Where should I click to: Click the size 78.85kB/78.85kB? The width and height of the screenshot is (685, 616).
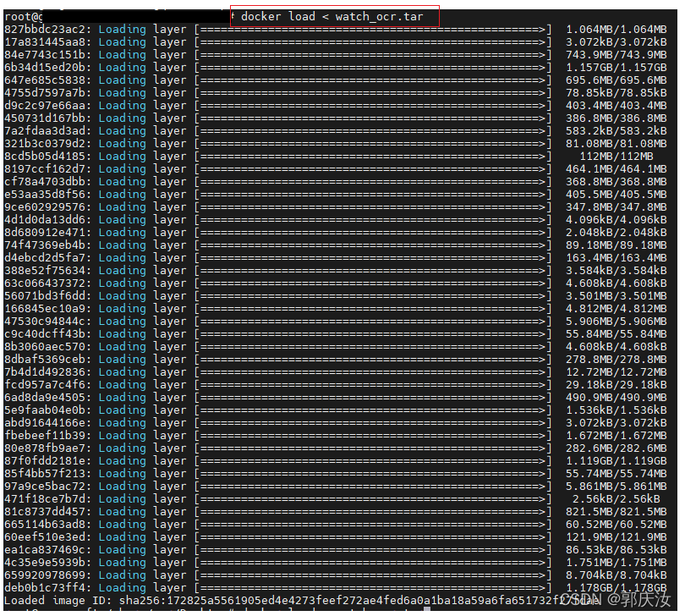[x=616, y=93]
